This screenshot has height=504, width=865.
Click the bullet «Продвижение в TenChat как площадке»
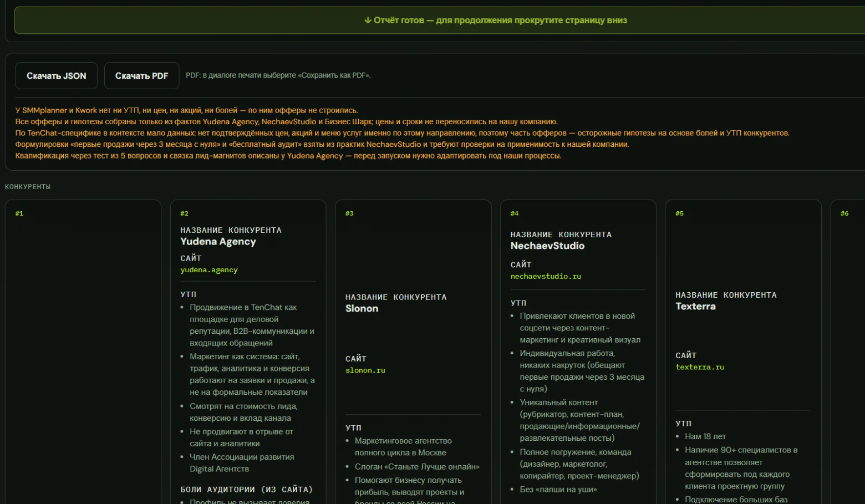click(x=252, y=325)
